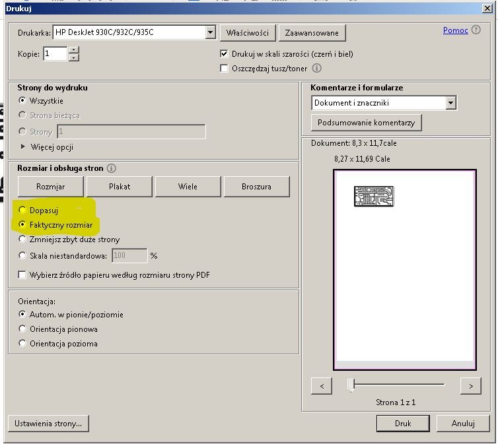Screen dimensions: 498x448
Task: Close the Drukuj dialog with the X button
Action: click(x=487, y=9)
